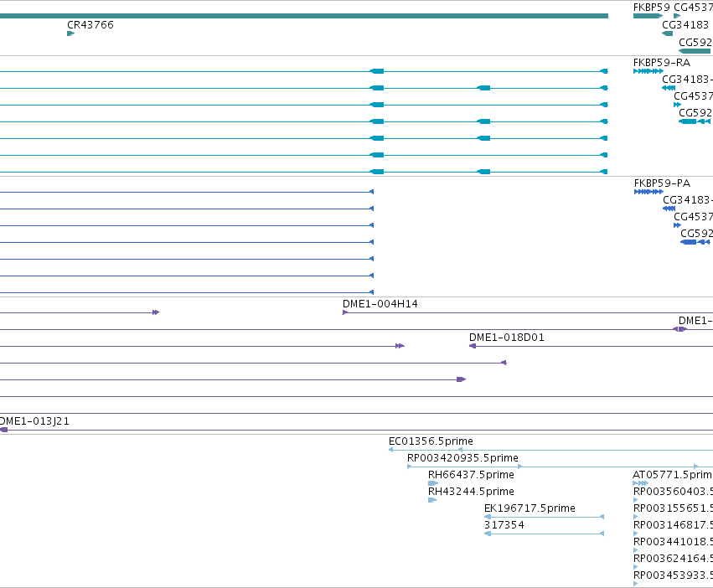Click the long teal gene bar above CR43766
Image resolution: width=713 pixels, height=588 pixels.
tap(304, 16)
